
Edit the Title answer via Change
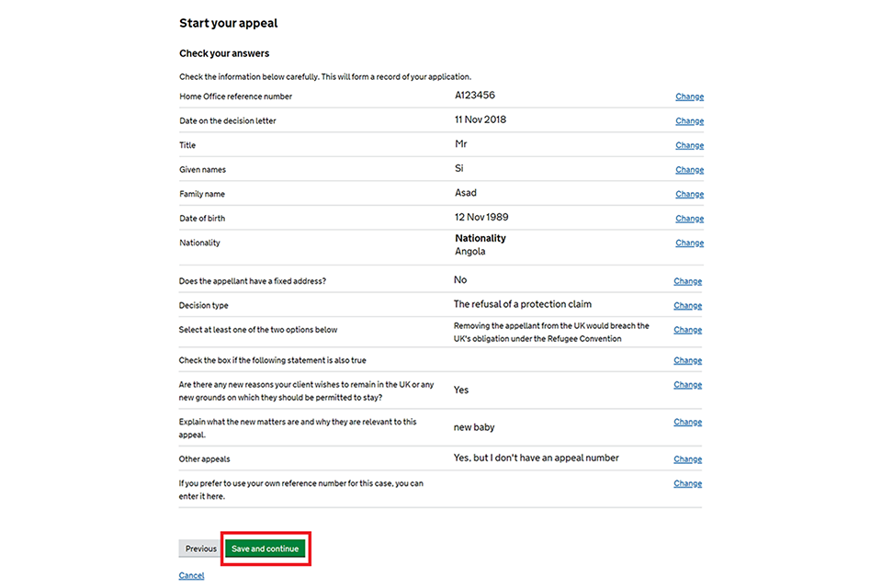tap(689, 145)
